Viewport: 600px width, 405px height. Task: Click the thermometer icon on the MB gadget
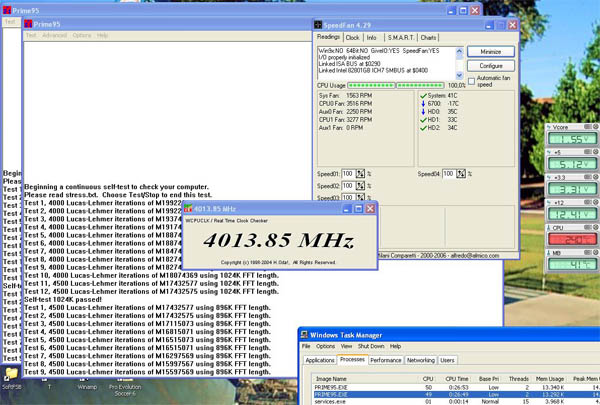tap(549, 253)
